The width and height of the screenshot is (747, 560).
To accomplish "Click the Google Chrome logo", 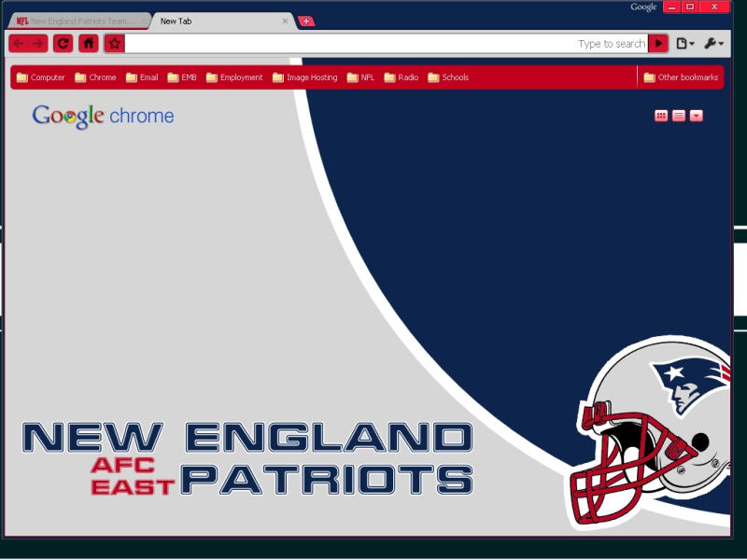I will click(x=102, y=116).
